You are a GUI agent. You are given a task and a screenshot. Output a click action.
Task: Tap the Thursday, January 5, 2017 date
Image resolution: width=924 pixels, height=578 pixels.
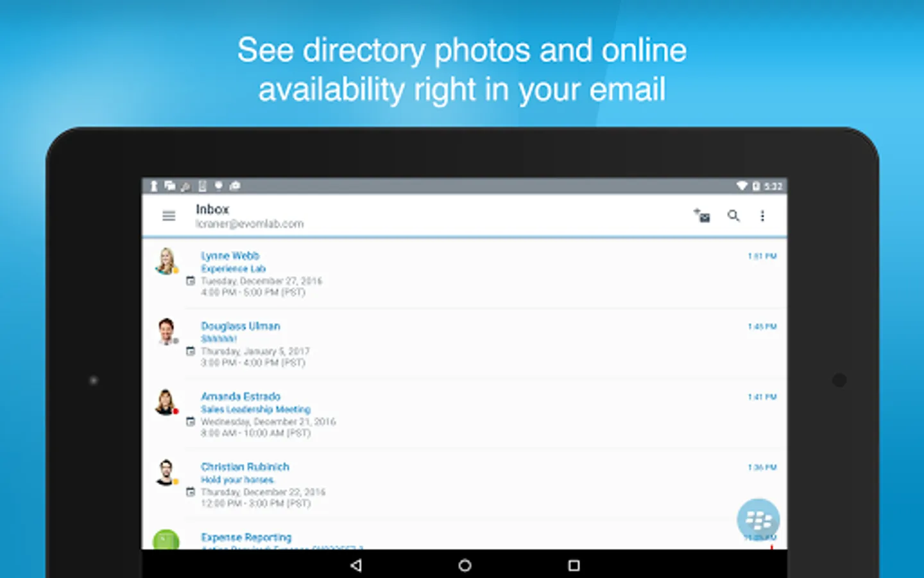click(255, 351)
